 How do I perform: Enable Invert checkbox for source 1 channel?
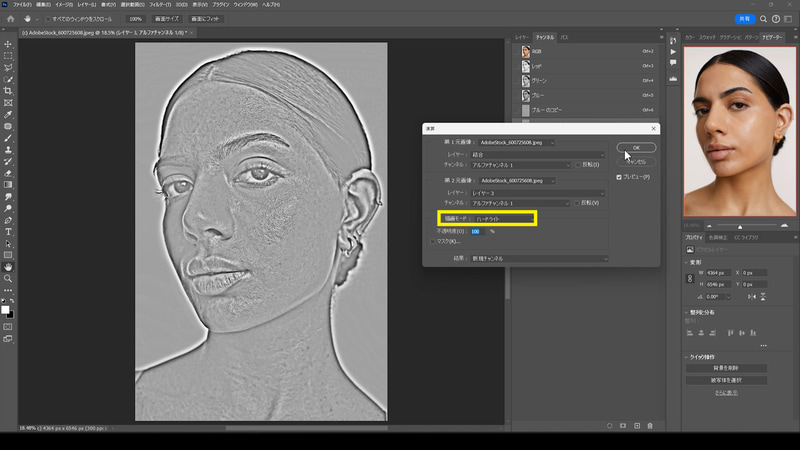point(579,164)
